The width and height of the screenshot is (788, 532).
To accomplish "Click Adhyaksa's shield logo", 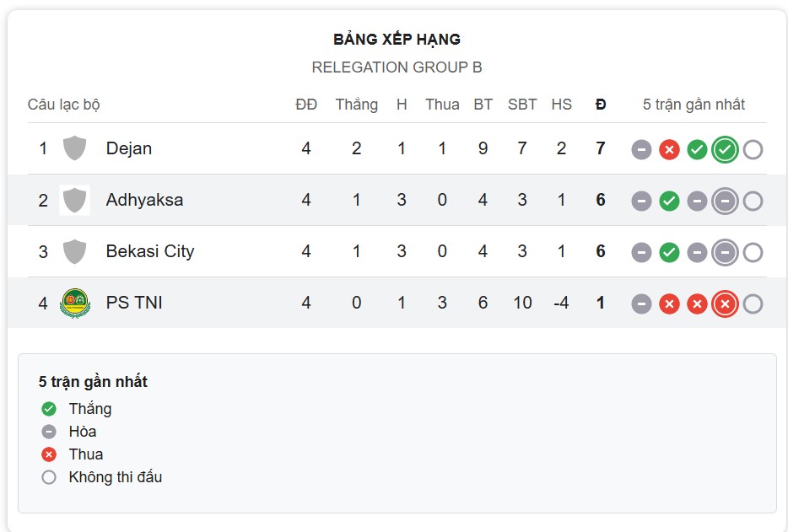I will 74,200.
